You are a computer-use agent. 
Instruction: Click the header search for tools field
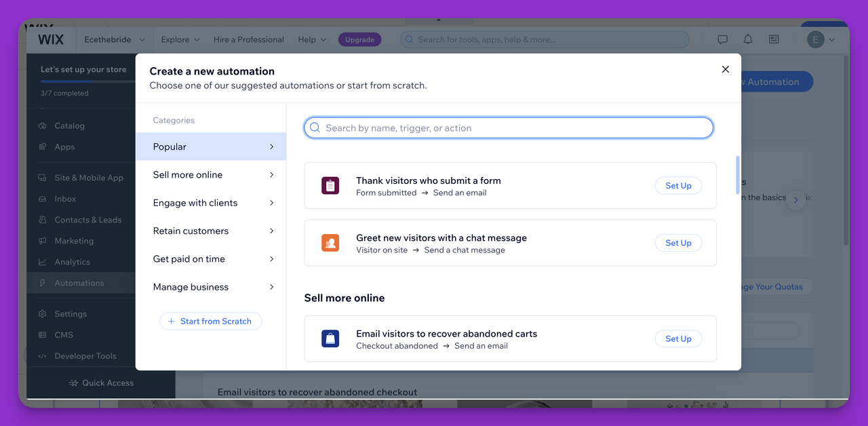[x=545, y=39]
